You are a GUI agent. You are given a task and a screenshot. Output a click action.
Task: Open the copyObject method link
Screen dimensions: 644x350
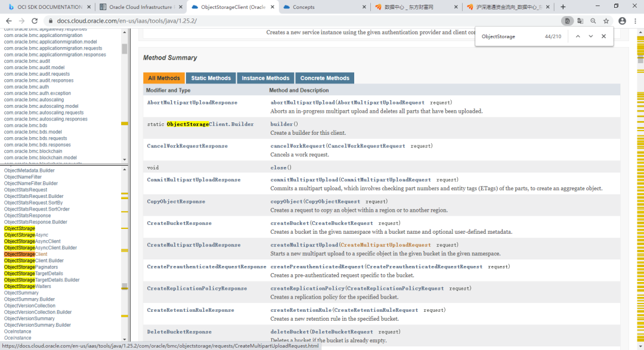pyautogui.click(x=286, y=202)
